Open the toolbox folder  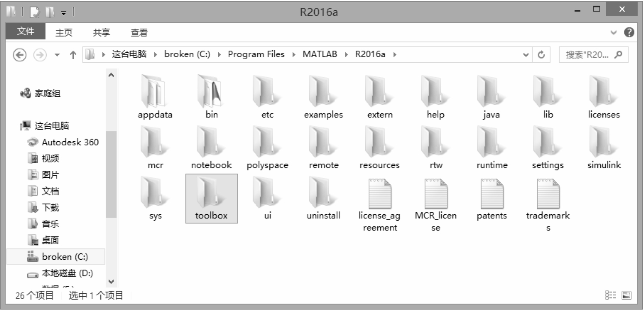point(211,198)
